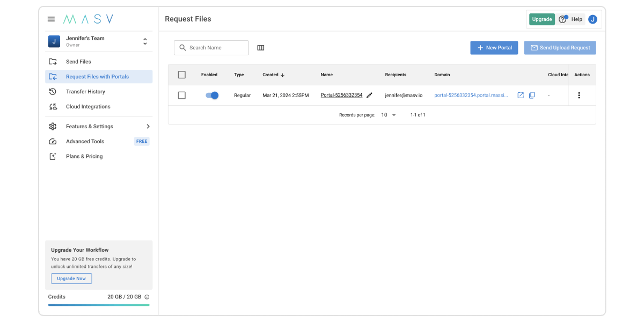Click the green Upgrade button
The image size is (644, 322).
(x=542, y=19)
